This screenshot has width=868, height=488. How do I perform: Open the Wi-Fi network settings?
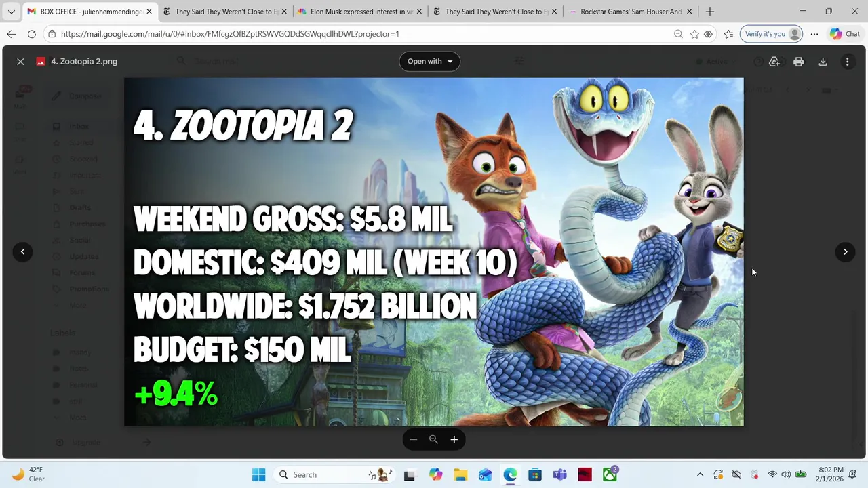tap(772, 474)
